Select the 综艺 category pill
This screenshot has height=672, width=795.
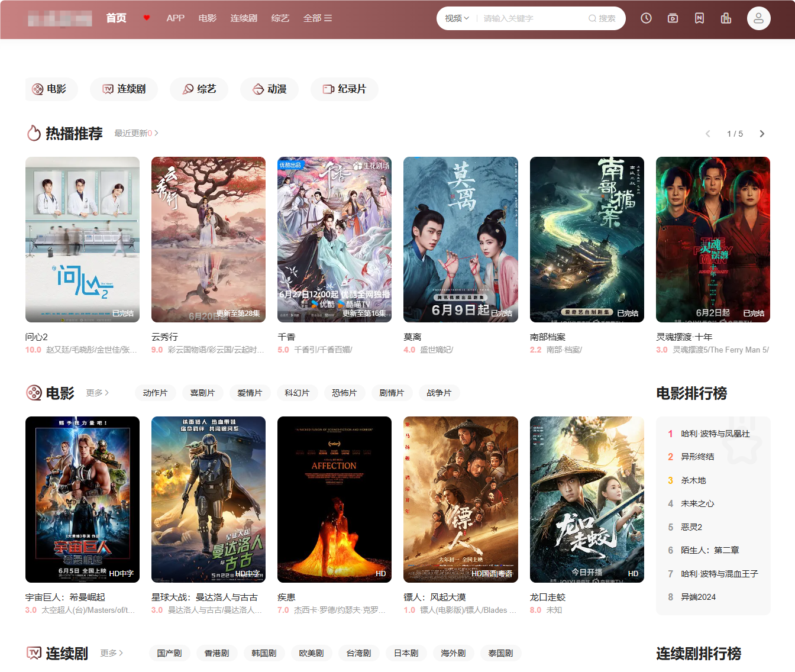pyautogui.click(x=199, y=89)
